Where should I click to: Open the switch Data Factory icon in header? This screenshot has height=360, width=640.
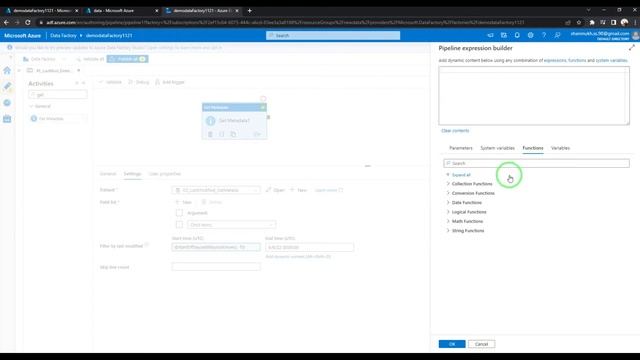point(504,36)
